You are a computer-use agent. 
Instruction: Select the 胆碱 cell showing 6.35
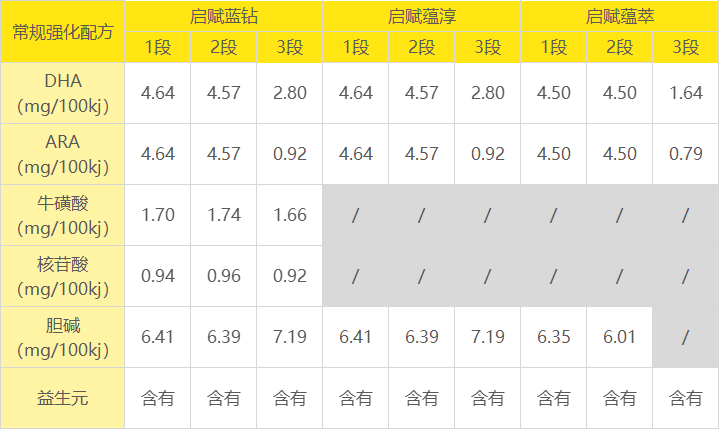coord(554,337)
